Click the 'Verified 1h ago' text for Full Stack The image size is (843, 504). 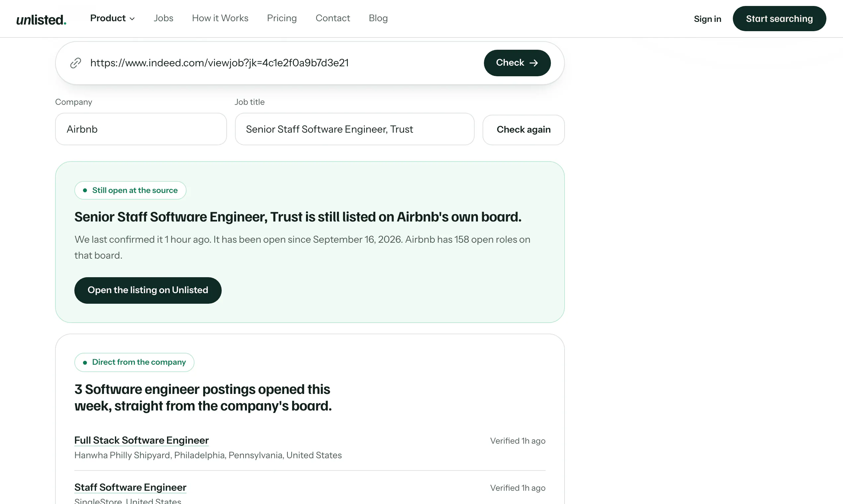pyautogui.click(x=517, y=441)
